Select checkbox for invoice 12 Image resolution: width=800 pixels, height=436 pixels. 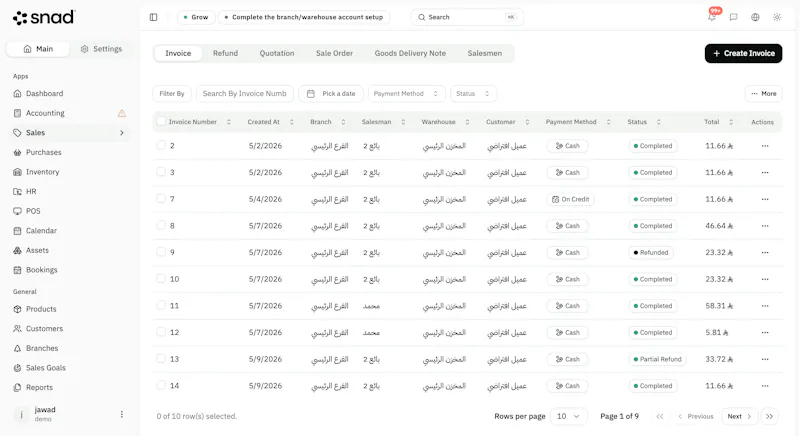tap(161, 331)
